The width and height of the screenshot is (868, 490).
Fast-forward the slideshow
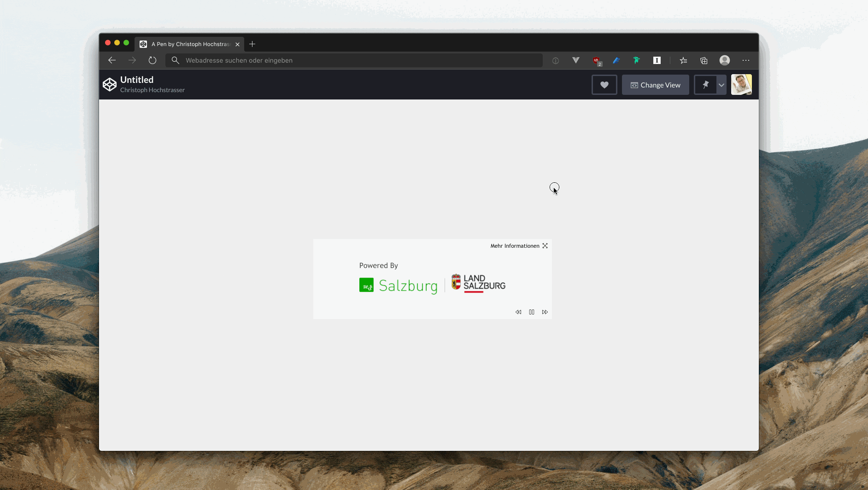click(x=545, y=312)
